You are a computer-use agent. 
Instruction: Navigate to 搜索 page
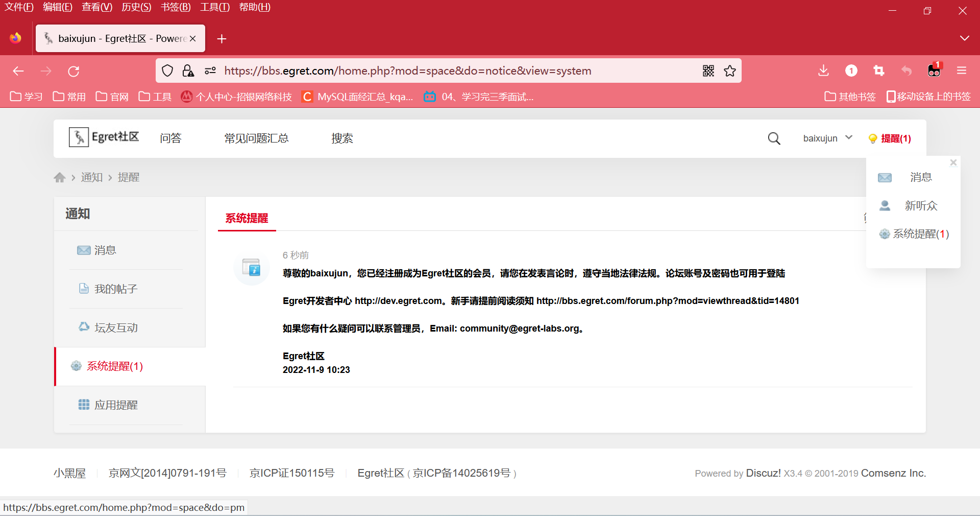point(342,138)
